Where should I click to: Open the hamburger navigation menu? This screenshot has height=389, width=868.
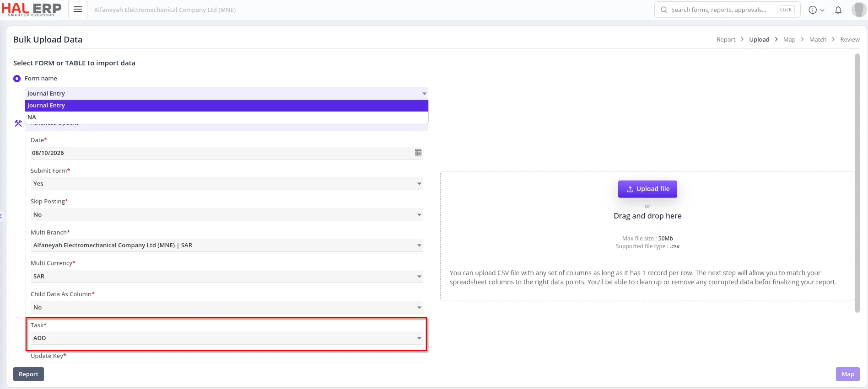click(x=78, y=10)
